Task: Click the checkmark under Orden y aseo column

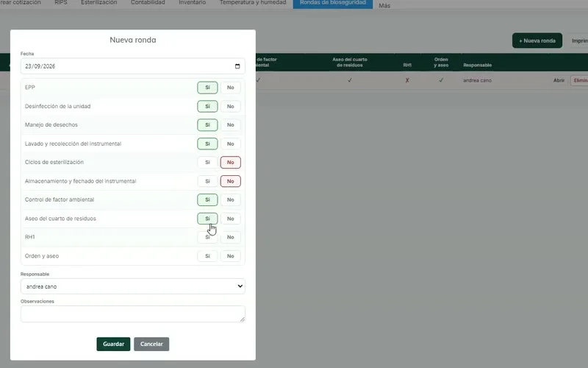Action: point(441,80)
